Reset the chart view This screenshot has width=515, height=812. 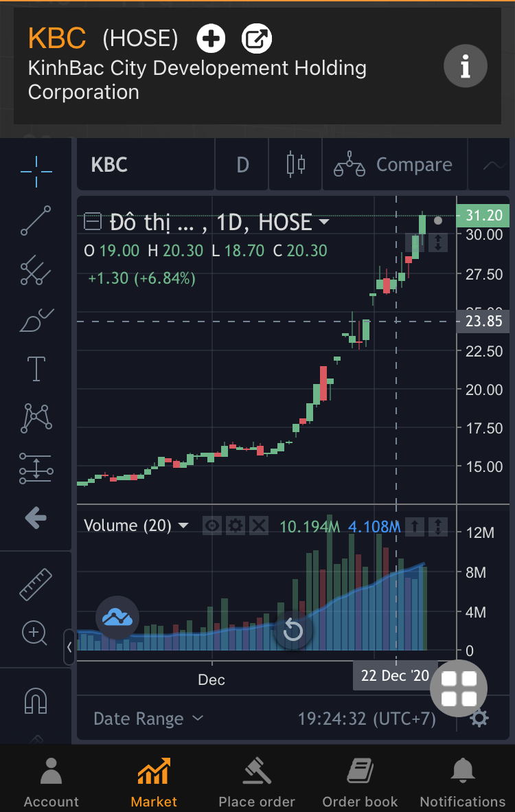[x=293, y=630]
